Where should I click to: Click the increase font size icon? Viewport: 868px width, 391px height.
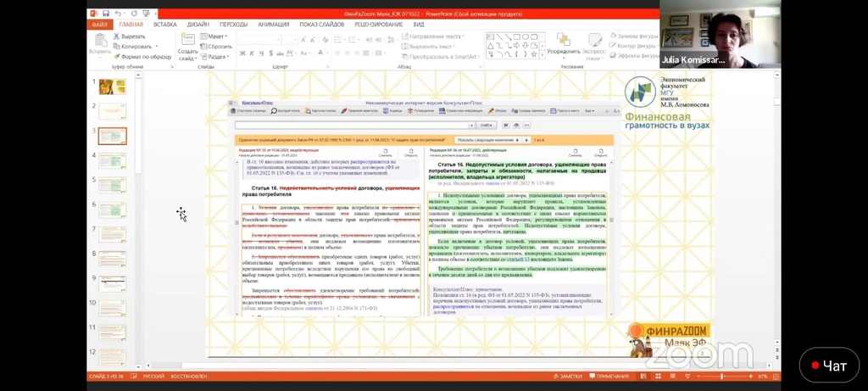pyautogui.click(x=303, y=40)
